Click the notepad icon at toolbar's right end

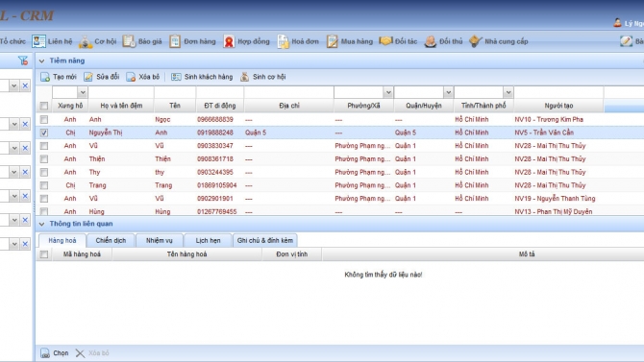(627, 41)
